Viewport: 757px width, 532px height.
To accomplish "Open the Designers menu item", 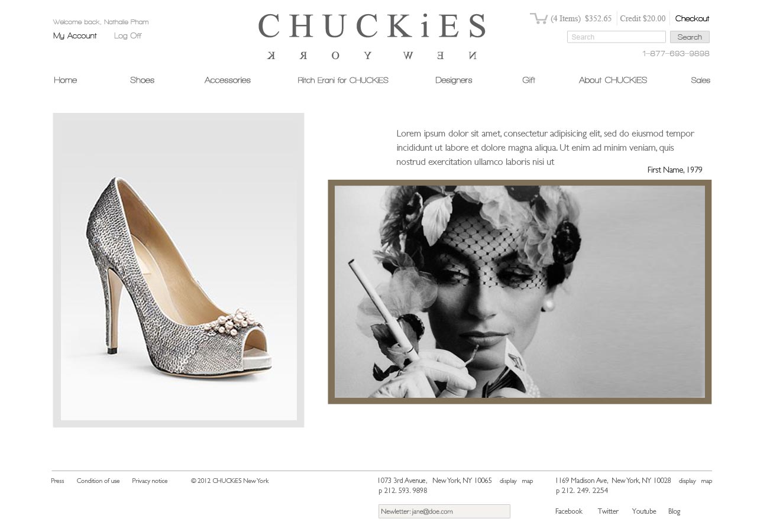I will pyautogui.click(x=454, y=80).
